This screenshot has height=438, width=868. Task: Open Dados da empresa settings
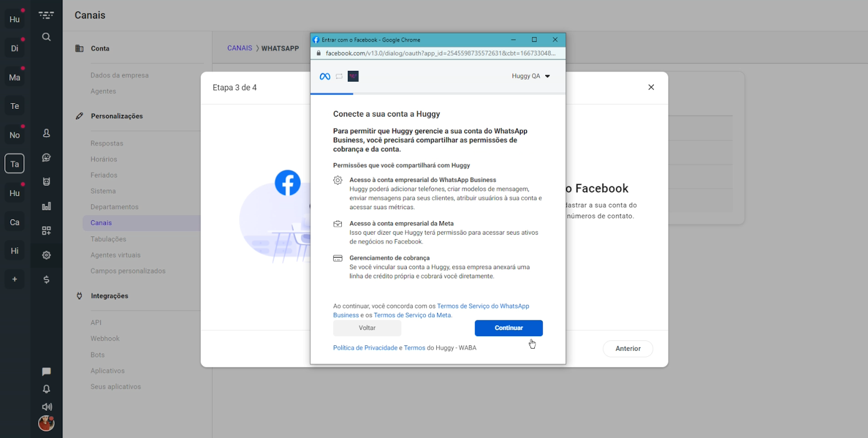[x=119, y=75]
